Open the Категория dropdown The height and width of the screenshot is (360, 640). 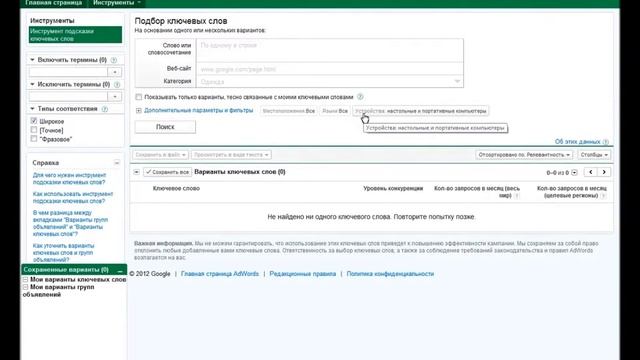pyautogui.click(x=330, y=82)
